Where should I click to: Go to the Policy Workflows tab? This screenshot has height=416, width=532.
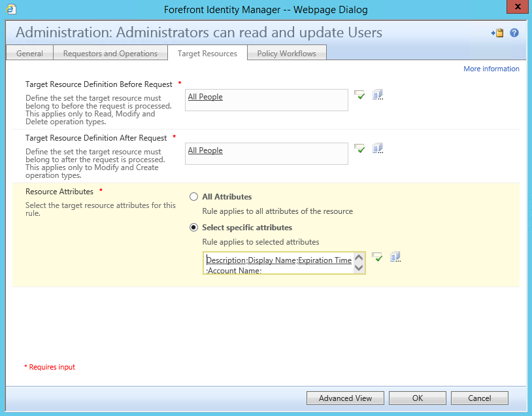point(287,54)
